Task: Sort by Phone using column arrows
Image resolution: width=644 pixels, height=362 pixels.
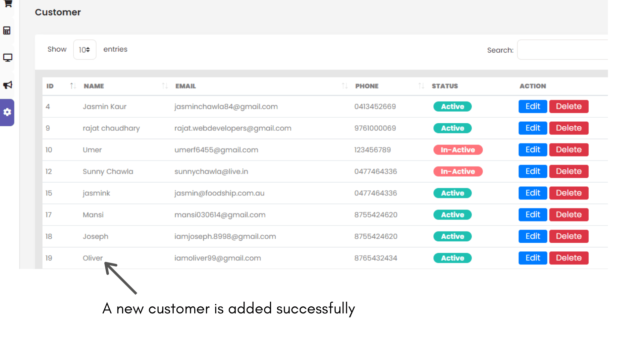Action: (x=421, y=86)
